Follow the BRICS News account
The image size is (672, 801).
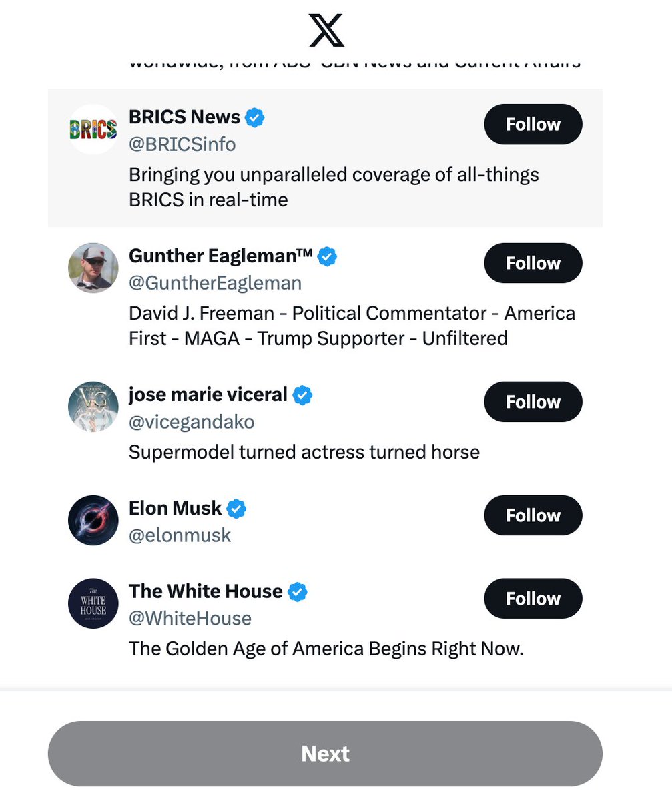coord(533,124)
